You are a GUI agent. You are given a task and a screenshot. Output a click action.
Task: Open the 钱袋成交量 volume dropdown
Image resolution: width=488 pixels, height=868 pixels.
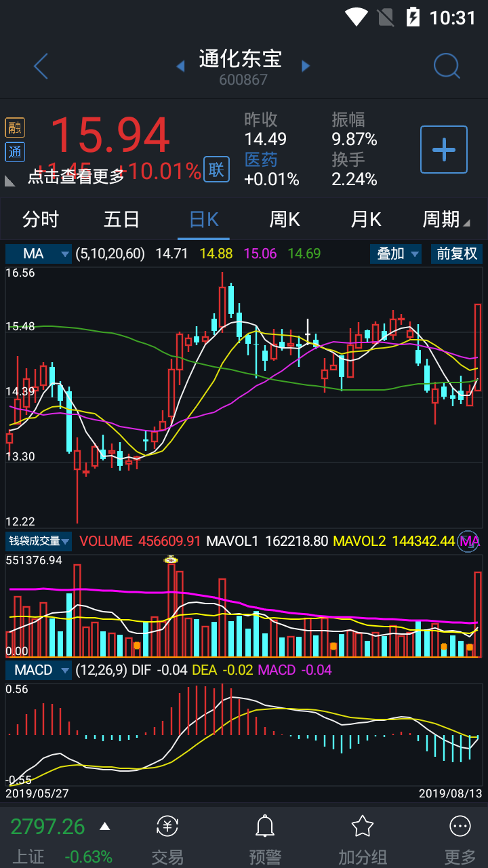[x=39, y=541]
